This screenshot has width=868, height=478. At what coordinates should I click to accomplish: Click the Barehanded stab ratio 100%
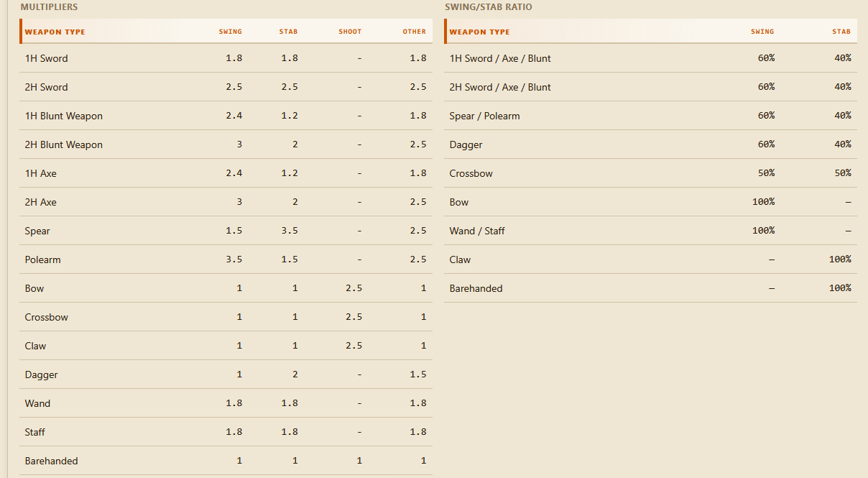pos(840,288)
